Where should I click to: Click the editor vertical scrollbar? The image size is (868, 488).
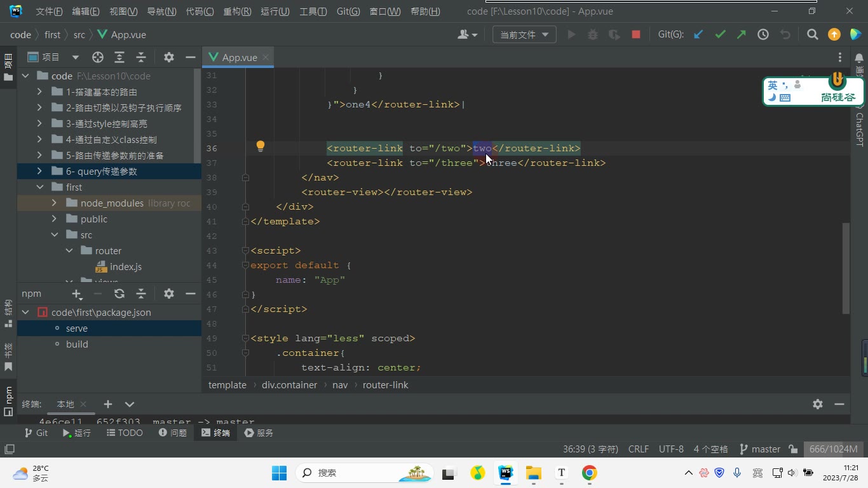point(846,268)
